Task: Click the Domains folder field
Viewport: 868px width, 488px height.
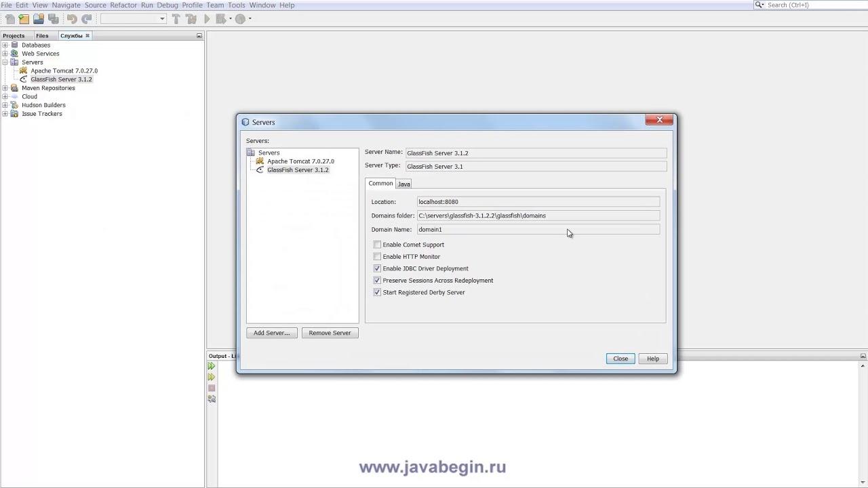Action: tap(538, 216)
